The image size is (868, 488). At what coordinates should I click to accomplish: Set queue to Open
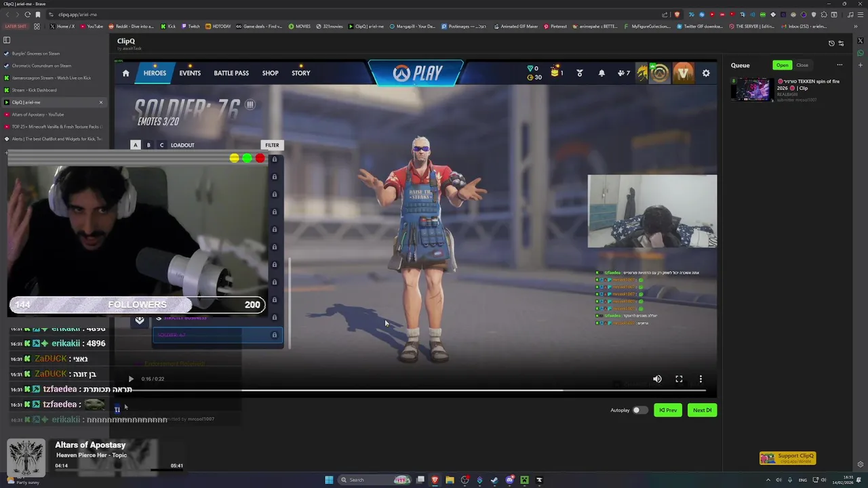783,65
